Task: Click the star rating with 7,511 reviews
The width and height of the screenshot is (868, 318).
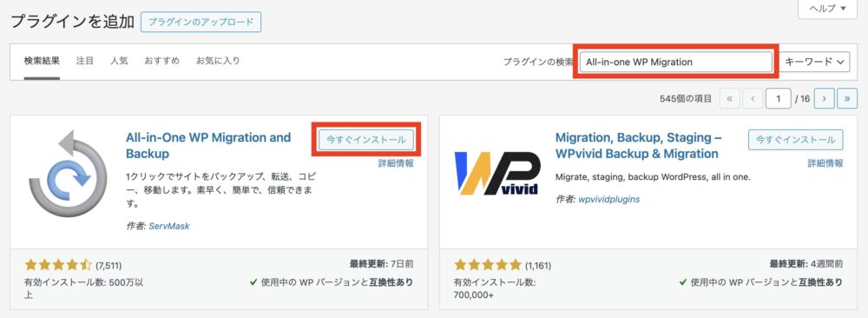Action: 58,265
